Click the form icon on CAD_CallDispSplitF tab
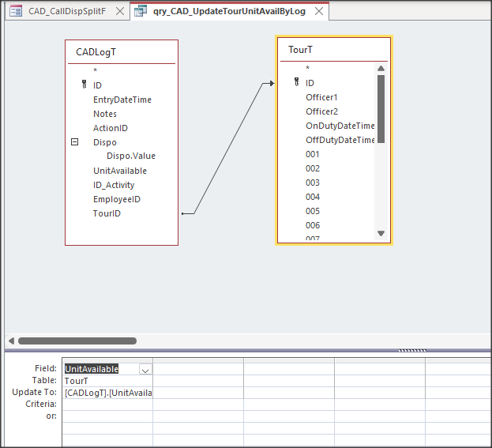The width and height of the screenshot is (492, 448). pyautogui.click(x=16, y=12)
